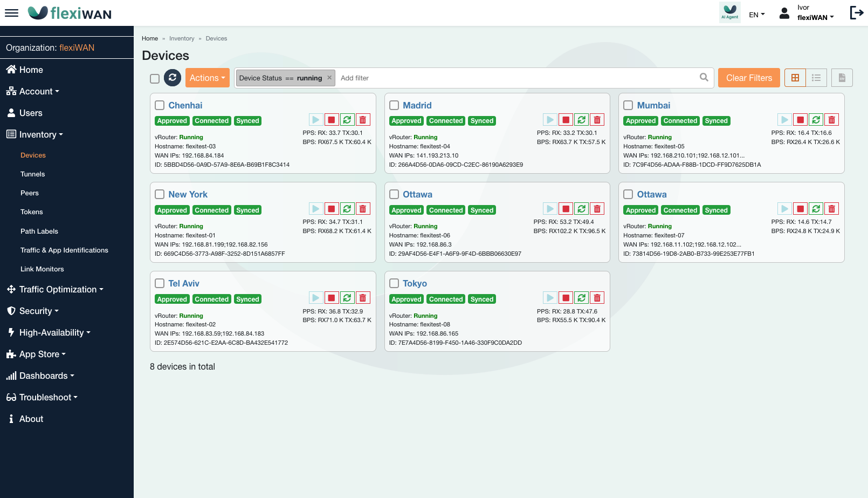This screenshot has width=868, height=498.
Task: Go to Link Monitors page
Action: coord(42,269)
